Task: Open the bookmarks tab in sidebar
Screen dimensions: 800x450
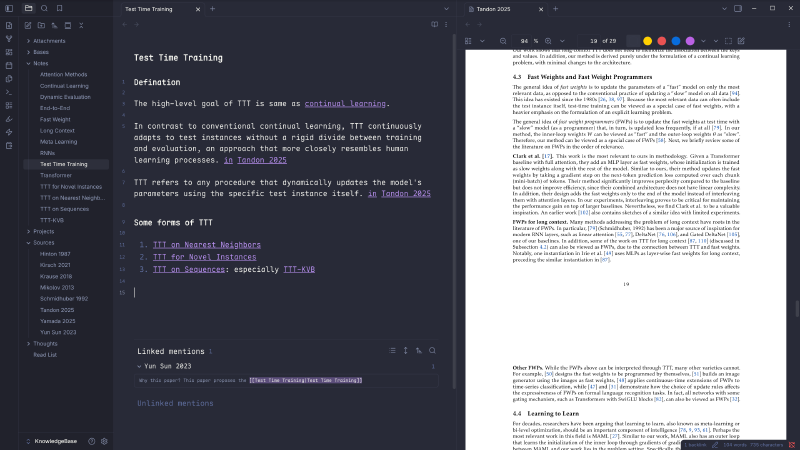Action: coord(60,8)
